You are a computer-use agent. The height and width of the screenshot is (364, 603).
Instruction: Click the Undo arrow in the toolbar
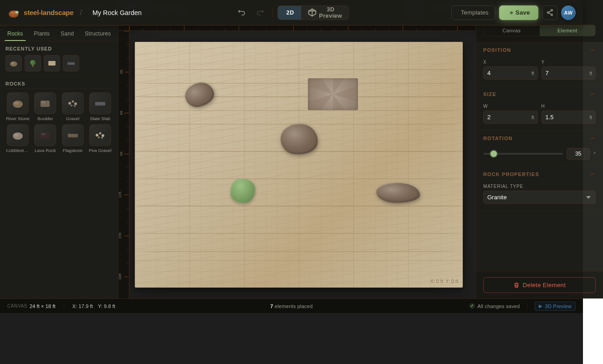click(x=241, y=13)
